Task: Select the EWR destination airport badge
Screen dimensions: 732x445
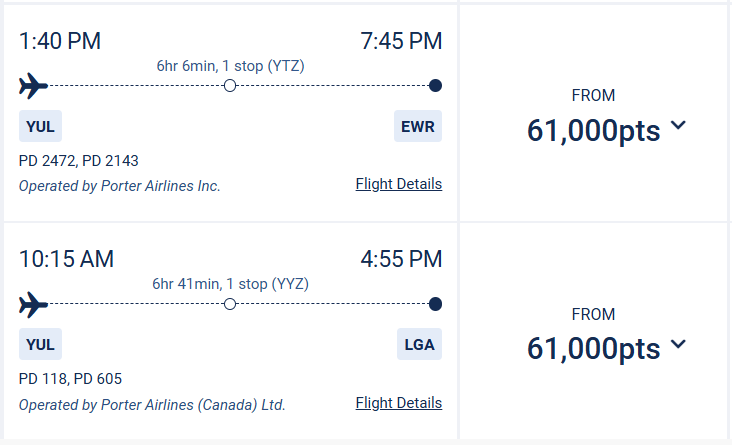Action: click(x=418, y=127)
